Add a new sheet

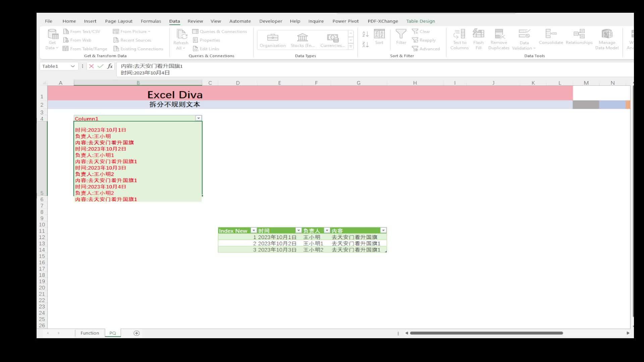tap(137, 333)
